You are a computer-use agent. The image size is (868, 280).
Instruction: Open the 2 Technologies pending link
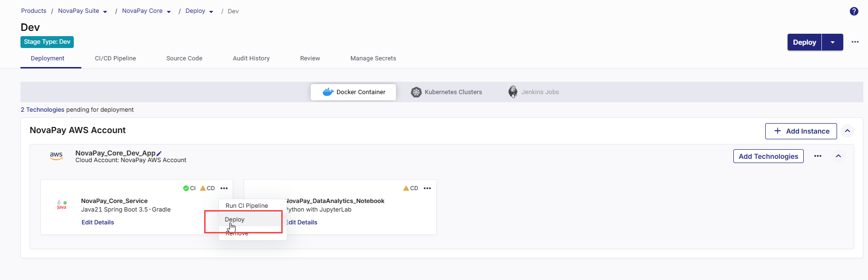tap(42, 110)
